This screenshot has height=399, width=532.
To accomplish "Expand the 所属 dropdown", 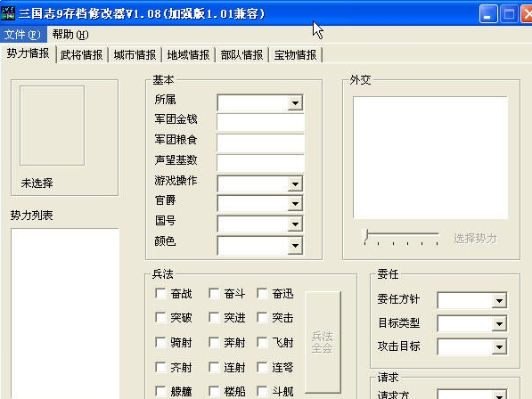I will coord(295,102).
